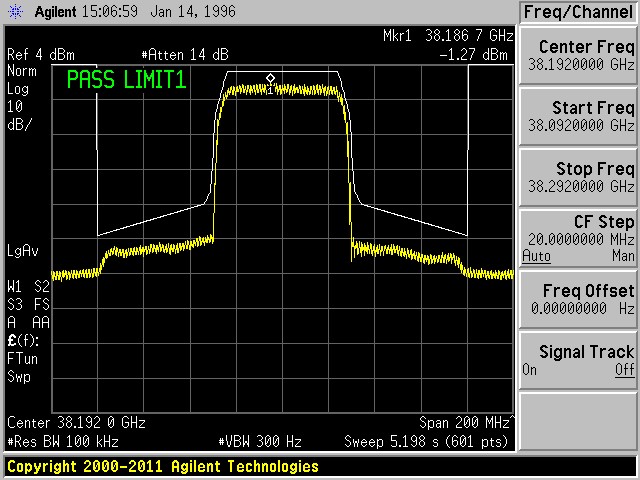
Task: Select the Signal Track Off option
Action: 624,369
